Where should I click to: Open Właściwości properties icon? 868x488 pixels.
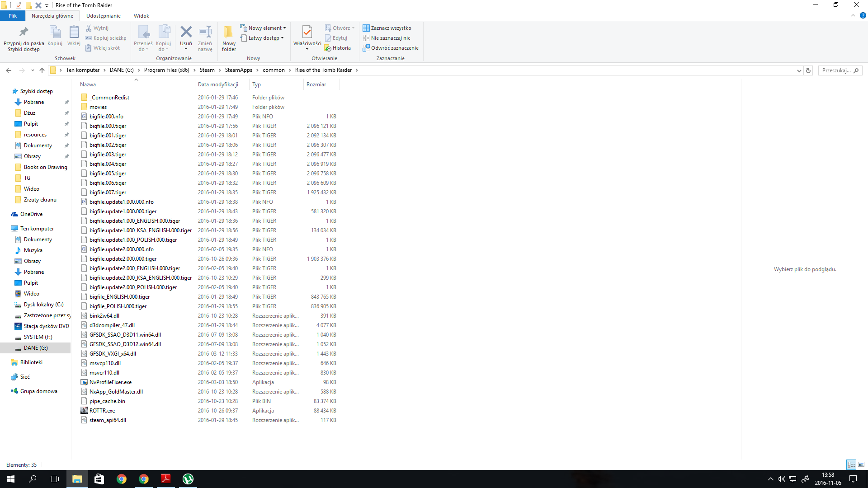pyautogui.click(x=307, y=32)
